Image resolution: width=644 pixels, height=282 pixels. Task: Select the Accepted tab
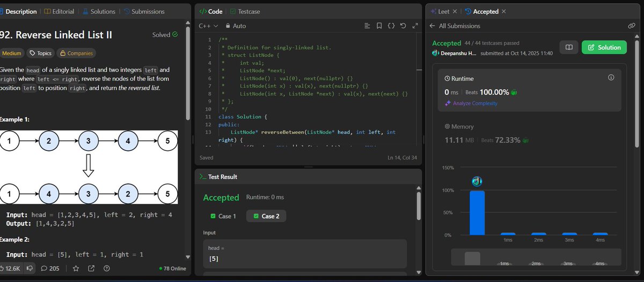pyautogui.click(x=482, y=11)
